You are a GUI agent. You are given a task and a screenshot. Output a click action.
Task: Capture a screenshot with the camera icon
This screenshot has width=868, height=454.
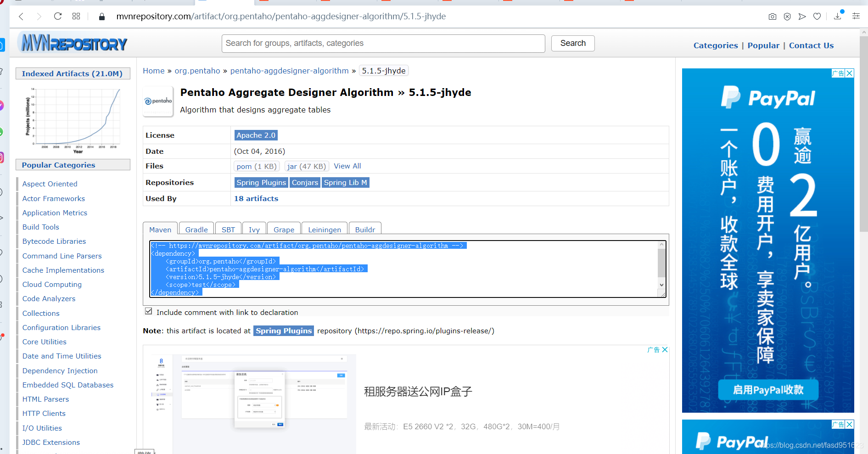click(x=772, y=16)
